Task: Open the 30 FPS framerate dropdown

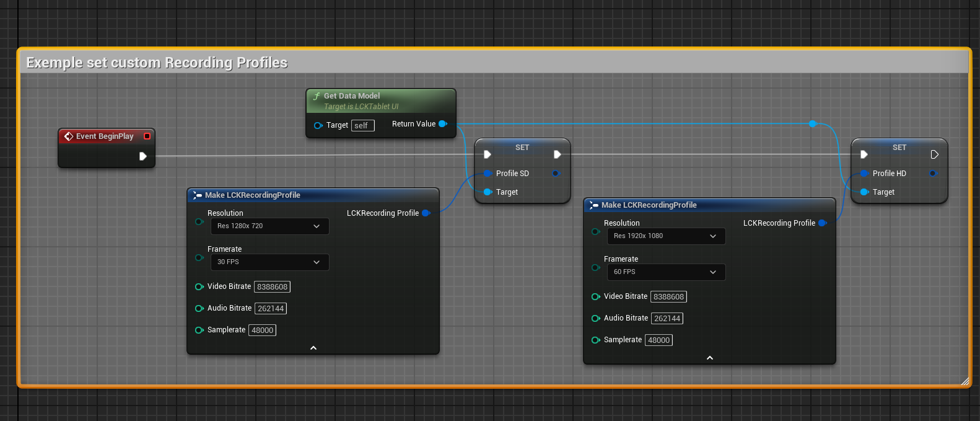Action: tap(269, 262)
